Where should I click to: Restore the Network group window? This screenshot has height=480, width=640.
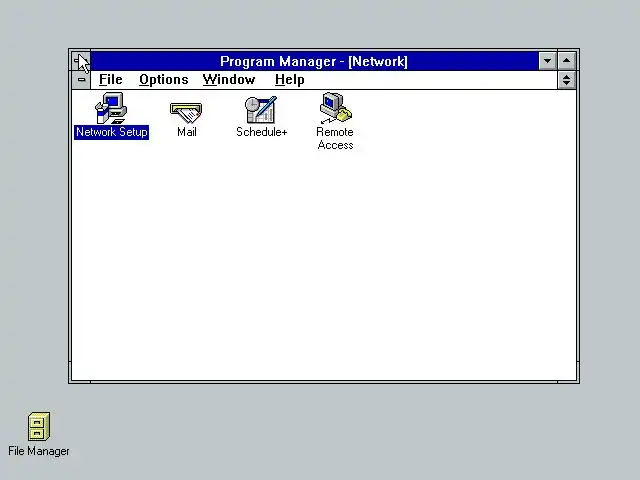[567, 80]
